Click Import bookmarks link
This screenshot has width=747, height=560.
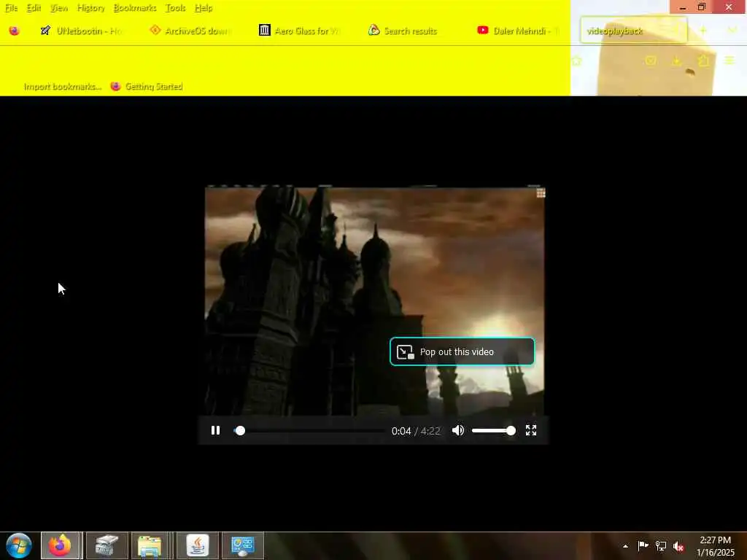pyautogui.click(x=63, y=86)
